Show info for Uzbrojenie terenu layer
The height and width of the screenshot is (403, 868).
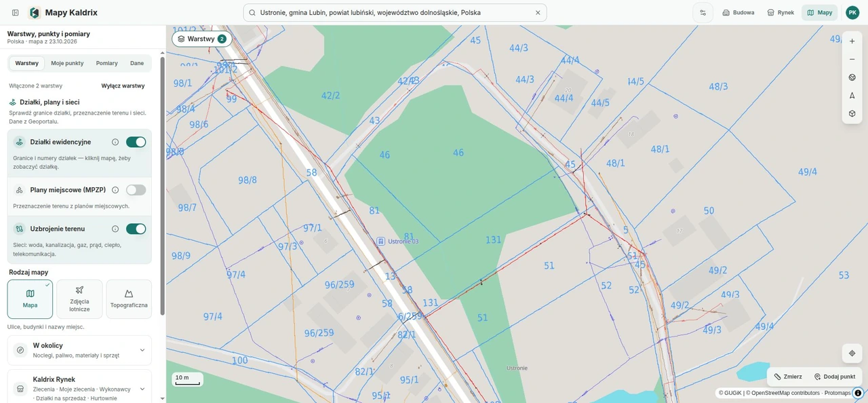pyautogui.click(x=115, y=229)
